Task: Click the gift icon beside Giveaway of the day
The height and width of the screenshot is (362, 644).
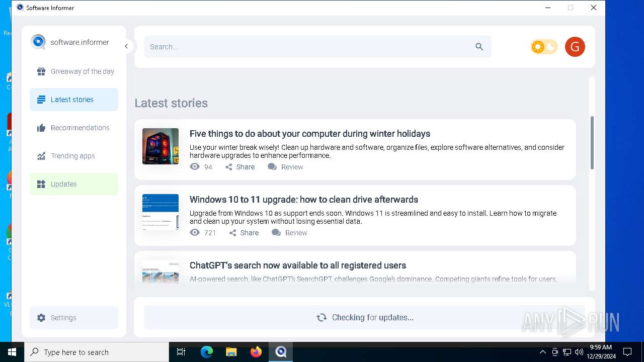Action: click(41, 71)
